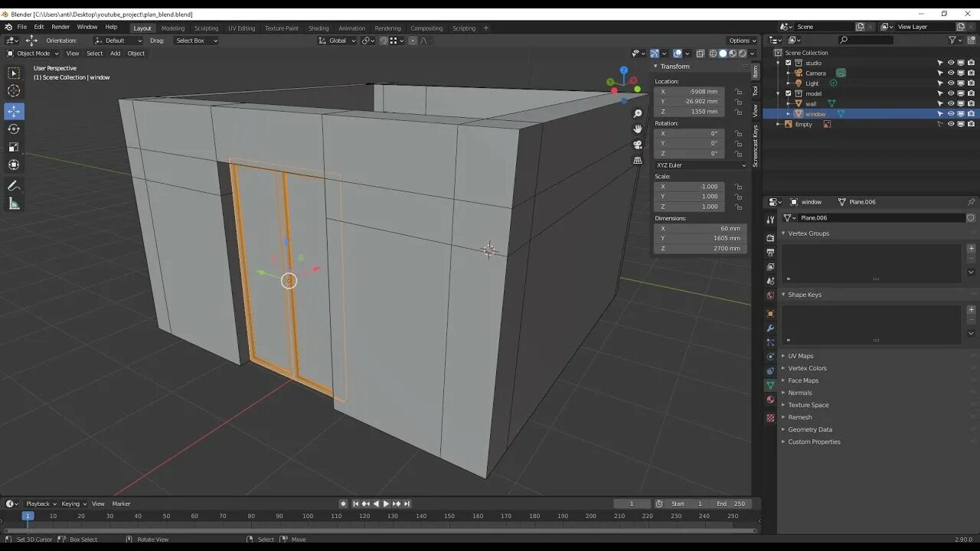Select the Move tool

14,111
